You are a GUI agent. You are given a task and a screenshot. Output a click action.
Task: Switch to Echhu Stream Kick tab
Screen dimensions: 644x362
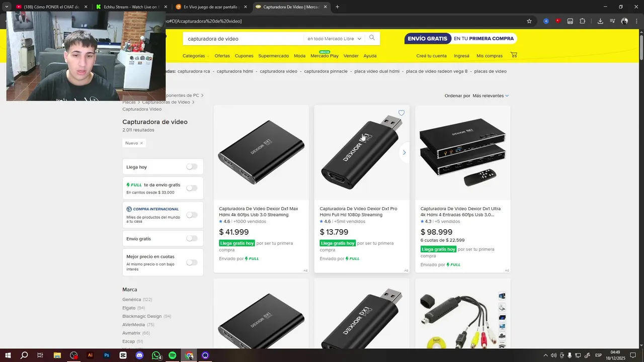[x=131, y=7]
